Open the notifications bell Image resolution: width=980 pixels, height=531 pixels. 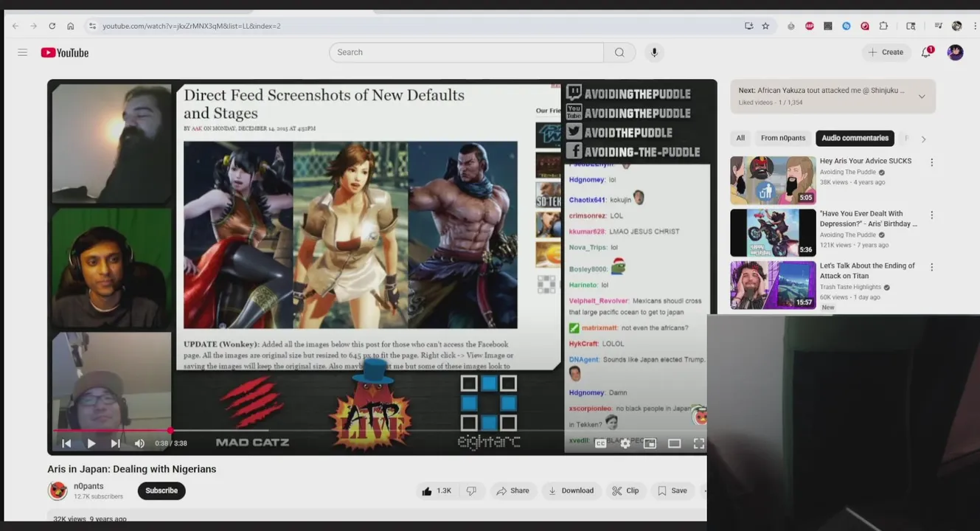tap(926, 52)
